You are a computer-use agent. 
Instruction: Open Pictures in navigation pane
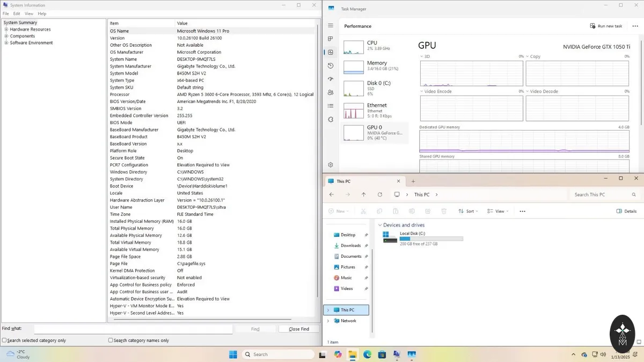[x=348, y=267]
